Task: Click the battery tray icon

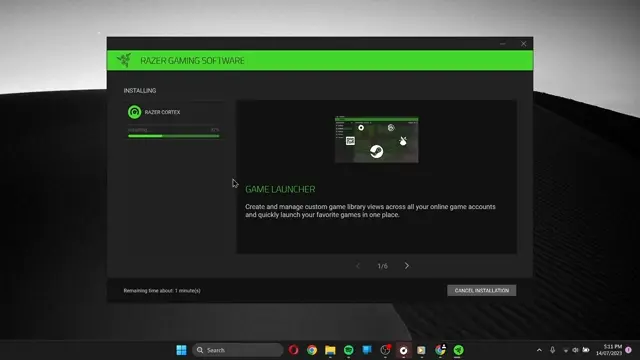Action: 586,350
